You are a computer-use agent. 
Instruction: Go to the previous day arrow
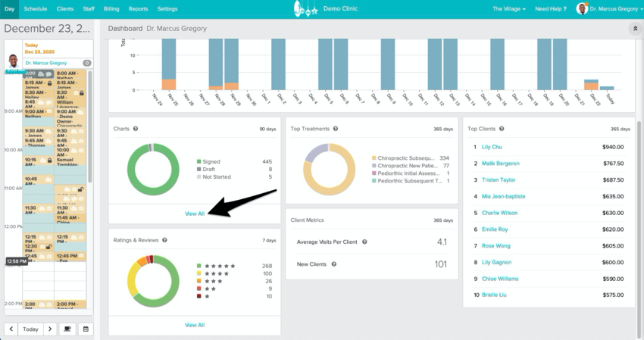point(11,329)
